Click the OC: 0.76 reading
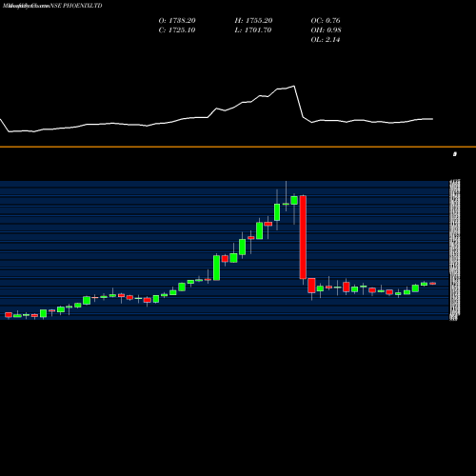This screenshot has width=476, height=476. pyautogui.click(x=326, y=21)
